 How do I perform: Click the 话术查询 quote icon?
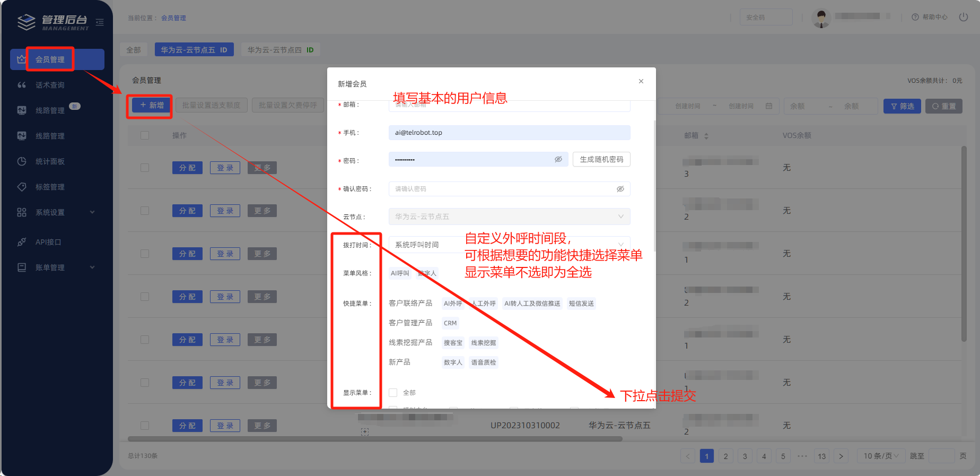point(22,85)
